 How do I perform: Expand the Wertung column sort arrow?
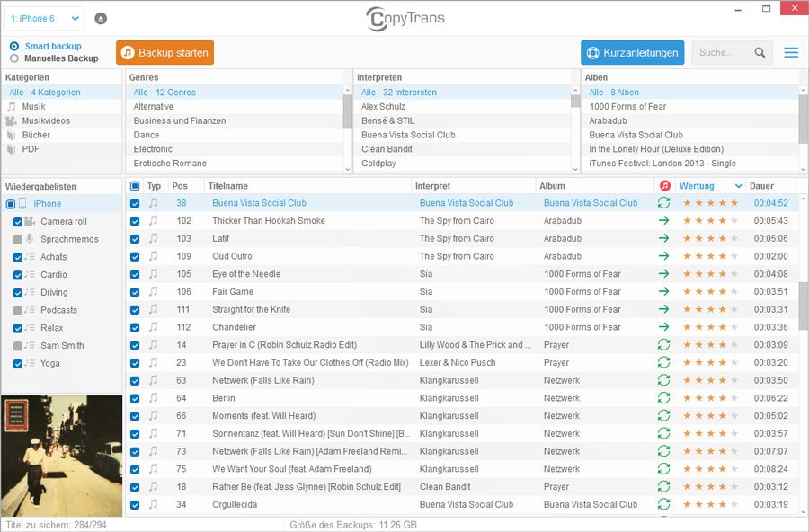(x=738, y=186)
